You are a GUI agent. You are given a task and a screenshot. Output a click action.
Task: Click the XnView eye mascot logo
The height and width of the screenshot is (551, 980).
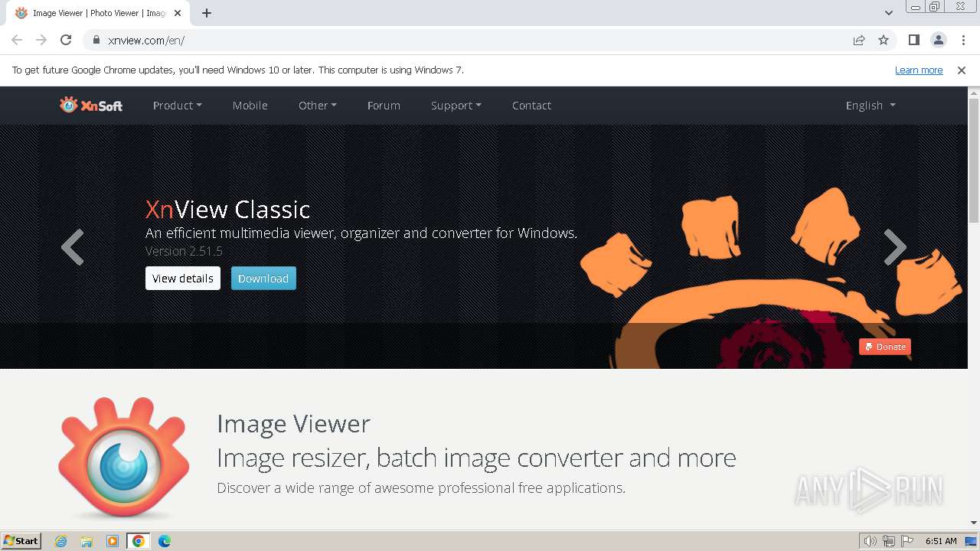(x=123, y=457)
